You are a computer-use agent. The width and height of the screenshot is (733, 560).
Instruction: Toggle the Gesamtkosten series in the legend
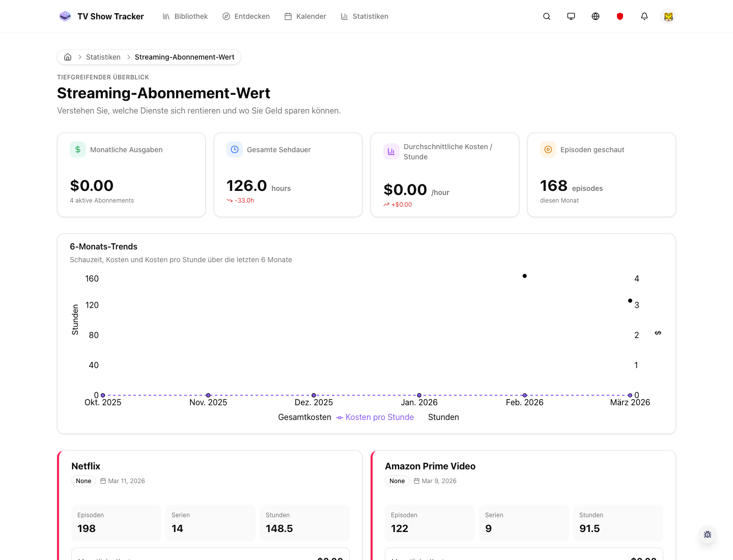point(304,417)
